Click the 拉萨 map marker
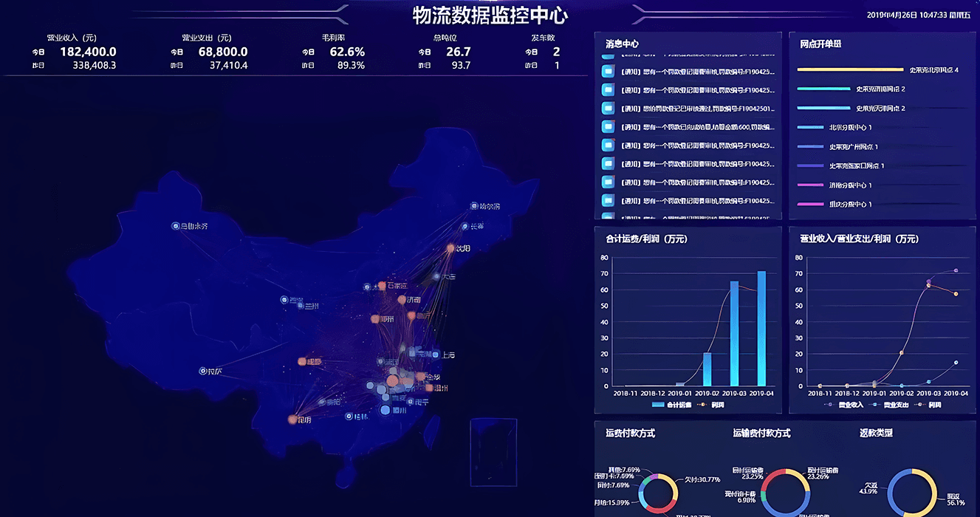Image resolution: width=980 pixels, height=517 pixels. tap(202, 371)
